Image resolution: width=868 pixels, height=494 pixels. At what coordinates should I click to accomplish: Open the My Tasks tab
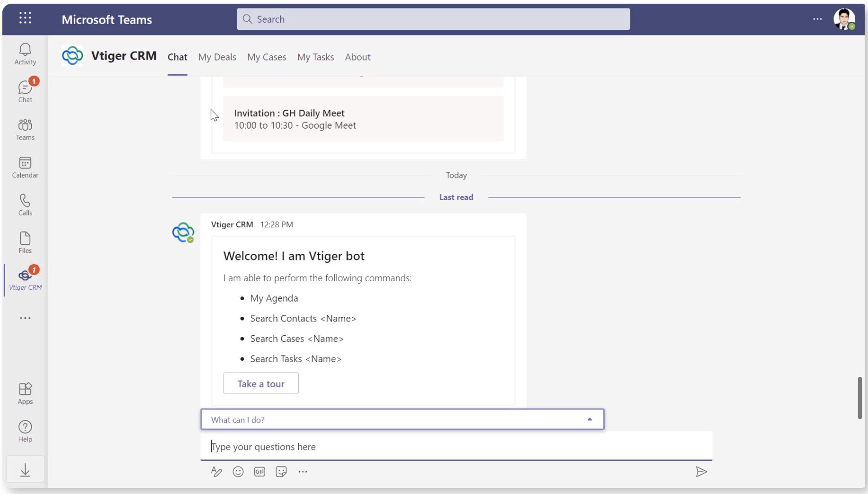[x=315, y=57]
